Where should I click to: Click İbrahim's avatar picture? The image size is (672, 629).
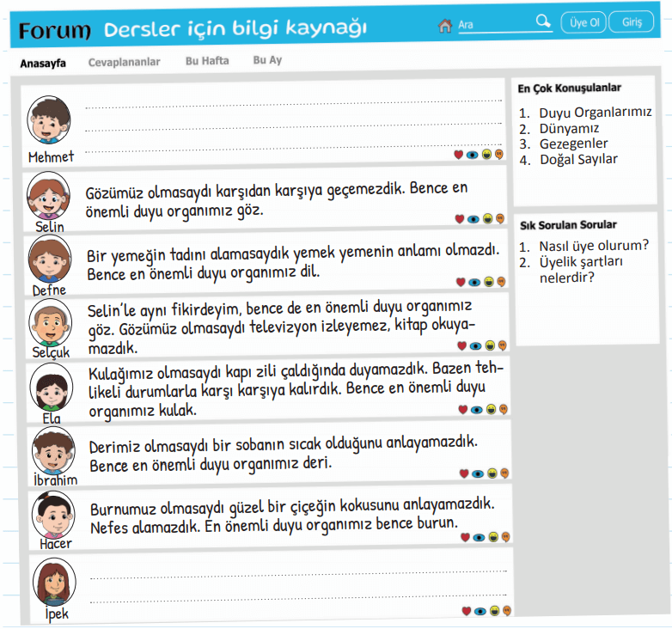point(53,451)
